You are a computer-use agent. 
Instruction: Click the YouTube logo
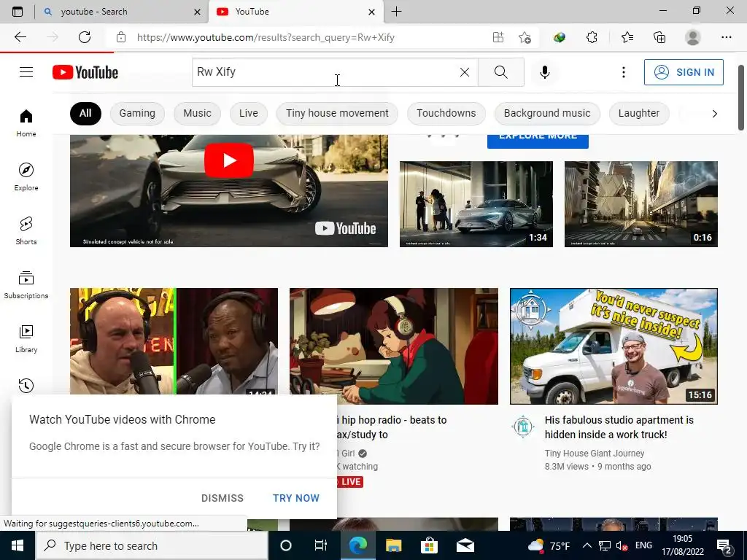[x=85, y=72]
